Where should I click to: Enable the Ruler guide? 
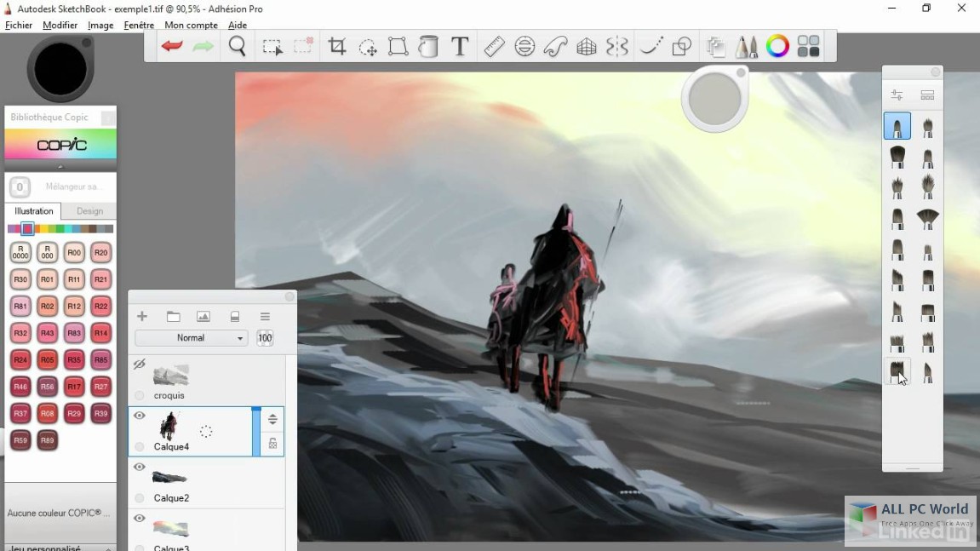pos(494,46)
